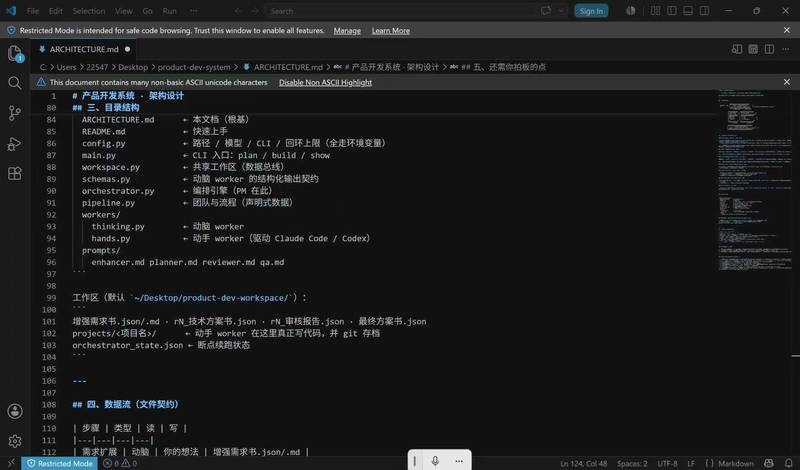800x470 pixels.
Task: Click the Users breadcrumb segment
Action: click(66, 67)
